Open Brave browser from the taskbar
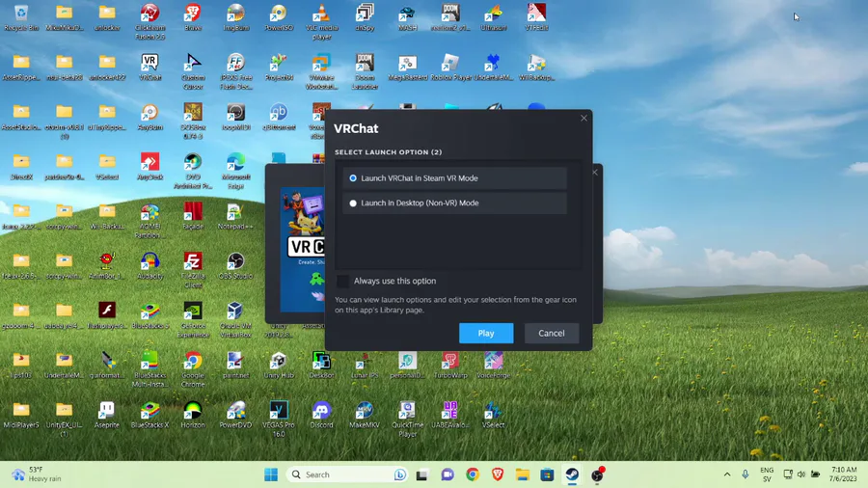This screenshot has width=868, height=488. [497, 474]
